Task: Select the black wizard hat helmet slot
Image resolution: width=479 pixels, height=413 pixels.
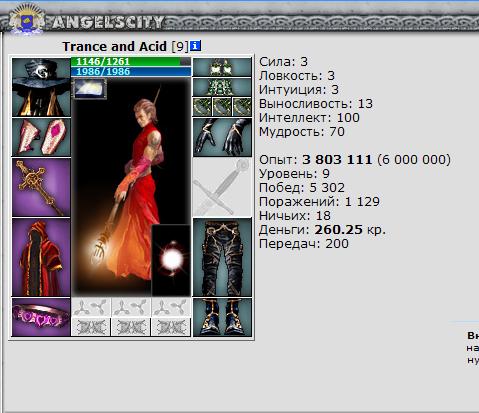Action: pyautogui.click(x=41, y=87)
